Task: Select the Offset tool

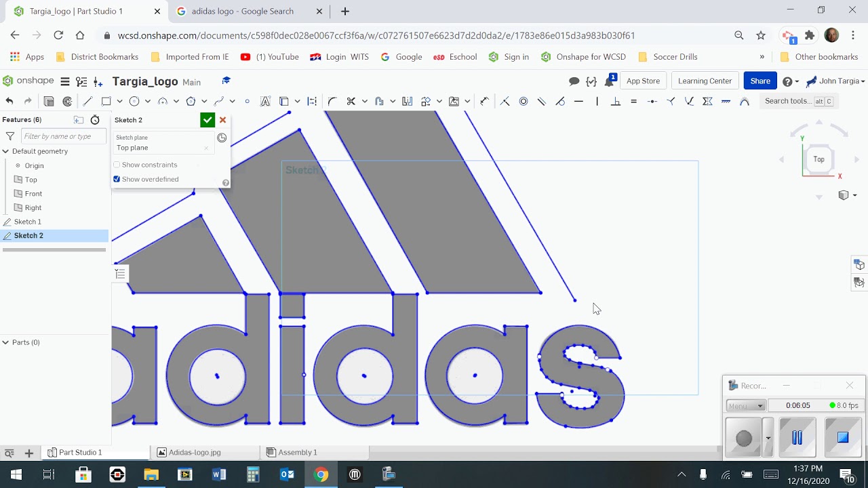Action: pyautogui.click(x=379, y=101)
